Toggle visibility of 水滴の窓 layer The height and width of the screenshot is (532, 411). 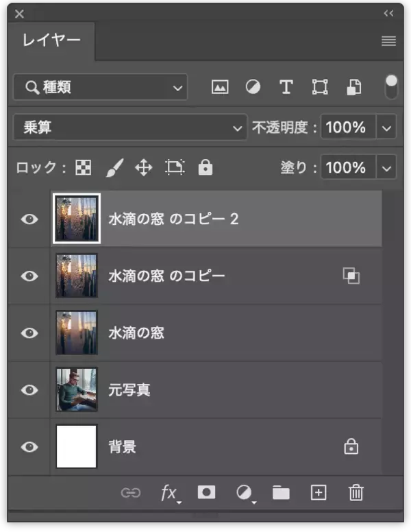coord(29,333)
